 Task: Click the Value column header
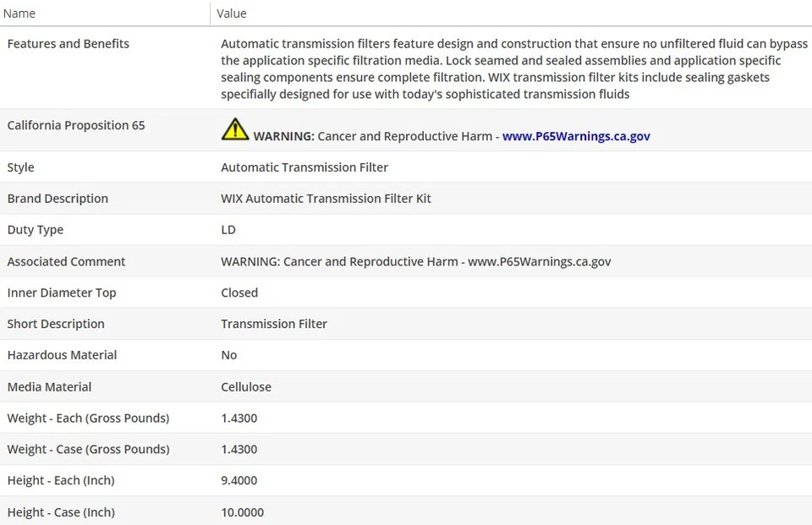232,14
